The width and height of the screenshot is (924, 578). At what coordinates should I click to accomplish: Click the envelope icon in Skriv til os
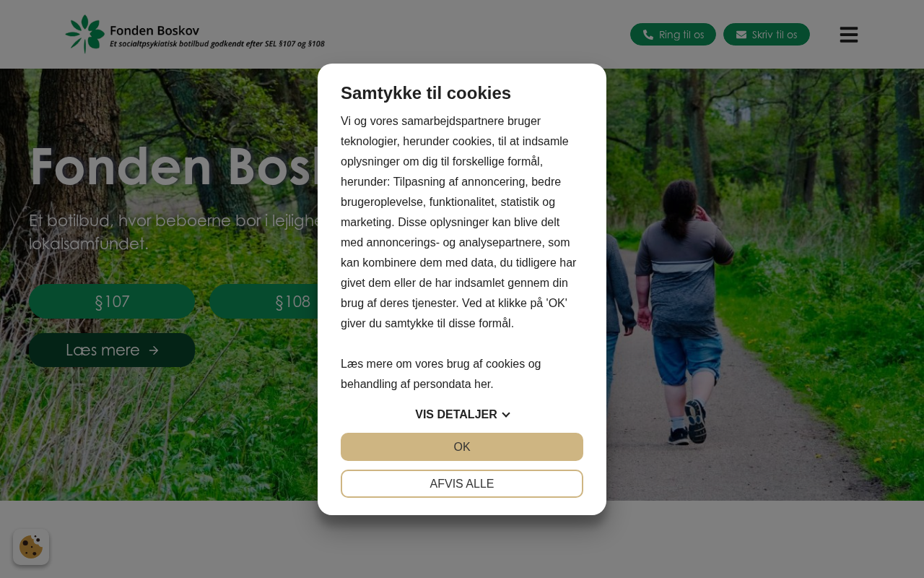pos(741,35)
